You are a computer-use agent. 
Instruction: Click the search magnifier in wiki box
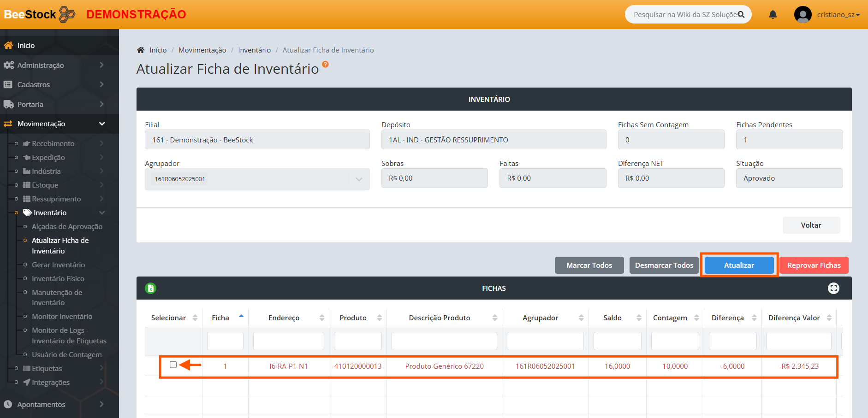pyautogui.click(x=741, y=15)
